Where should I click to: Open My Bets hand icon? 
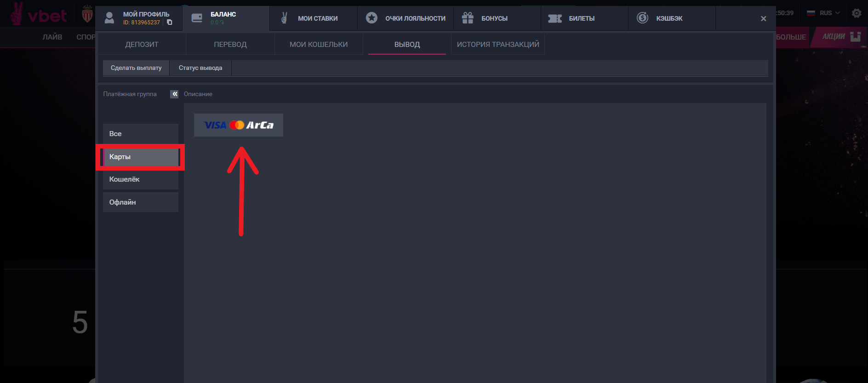(x=284, y=18)
